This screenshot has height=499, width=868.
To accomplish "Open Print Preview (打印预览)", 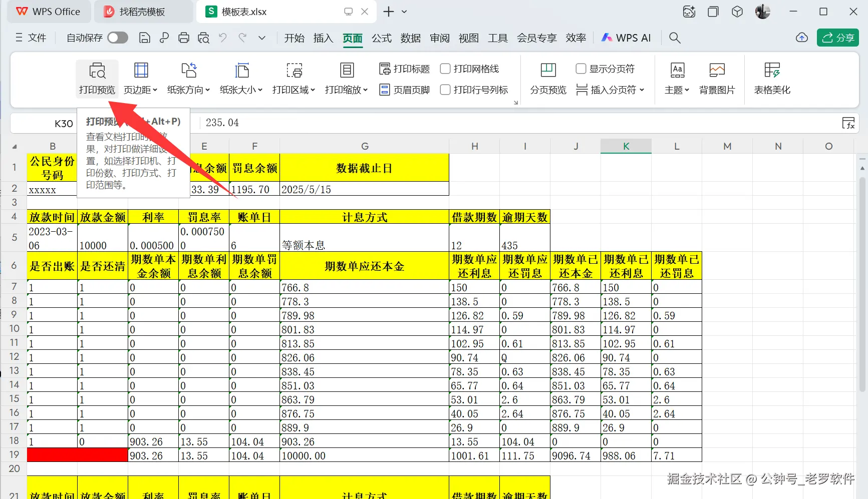I will pyautogui.click(x=97, y=78).
